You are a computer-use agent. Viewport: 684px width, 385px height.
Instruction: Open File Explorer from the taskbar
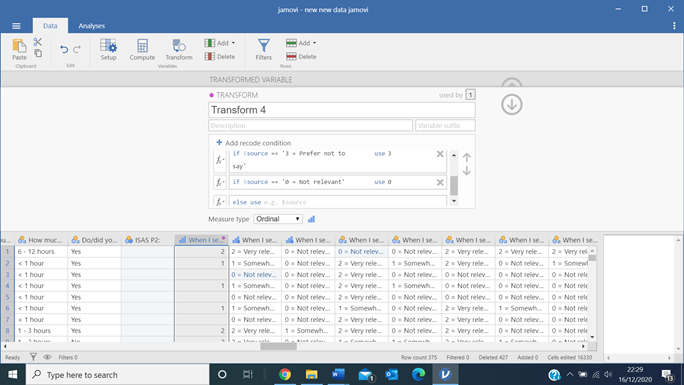pyautogui.click(x=311, y=375)
